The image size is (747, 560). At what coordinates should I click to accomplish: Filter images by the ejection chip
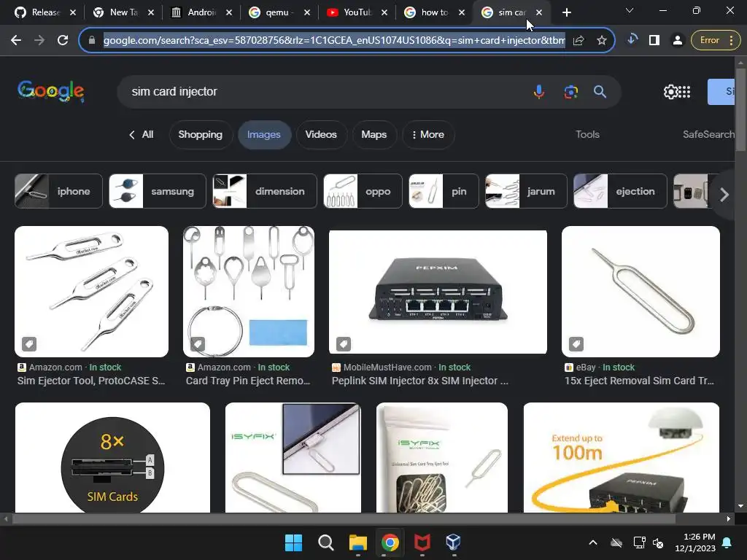(x=620, y=192)
